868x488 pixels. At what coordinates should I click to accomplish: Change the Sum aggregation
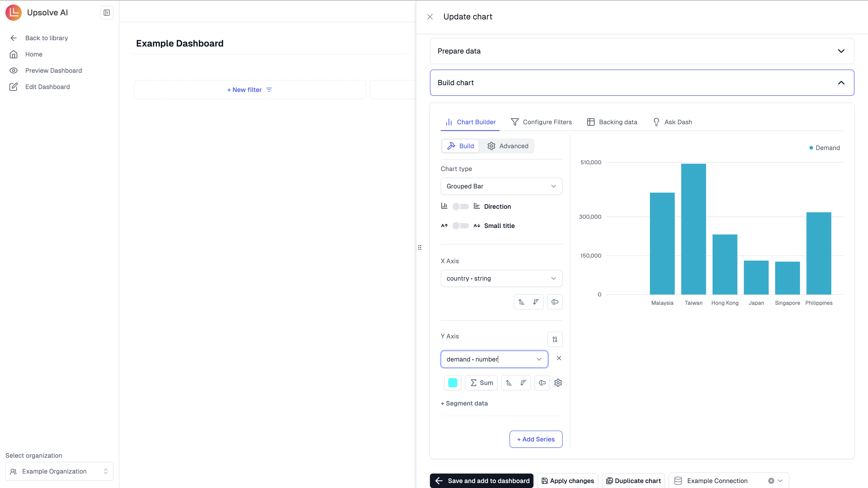pos(481,383)
